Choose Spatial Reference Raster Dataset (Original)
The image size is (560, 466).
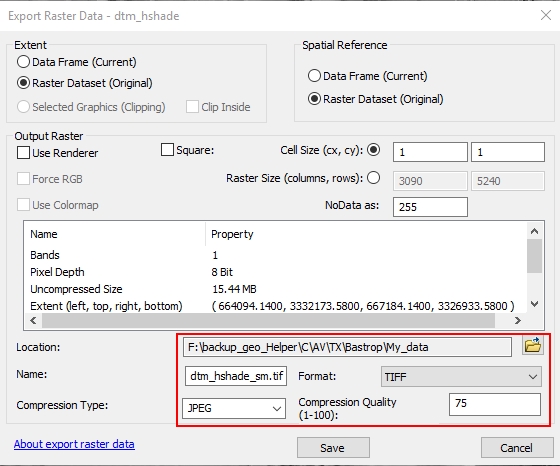(x=314, y=99)
